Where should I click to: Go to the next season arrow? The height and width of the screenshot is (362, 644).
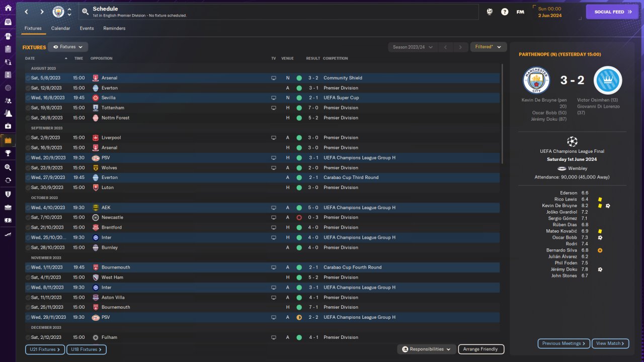click(x=460, y=47)
